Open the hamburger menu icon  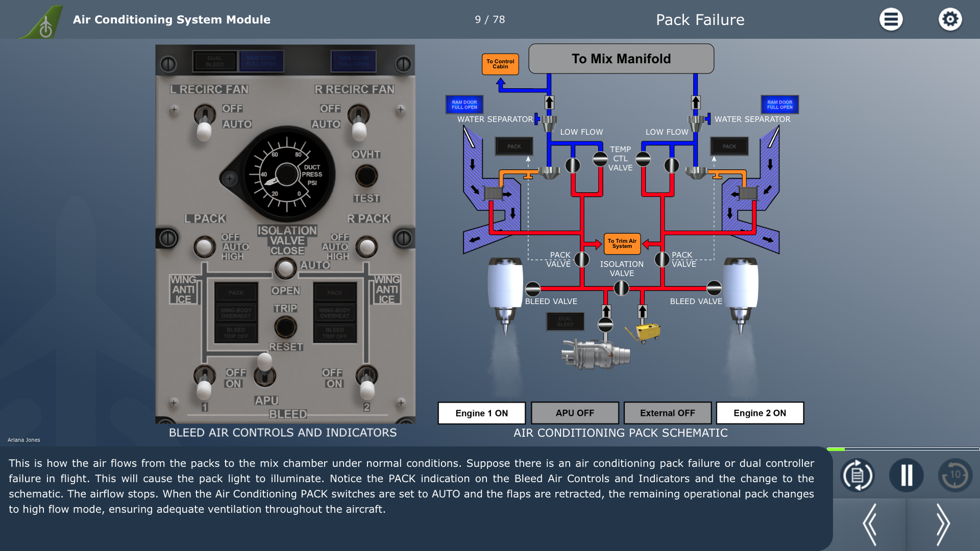[x=891, y=19]
